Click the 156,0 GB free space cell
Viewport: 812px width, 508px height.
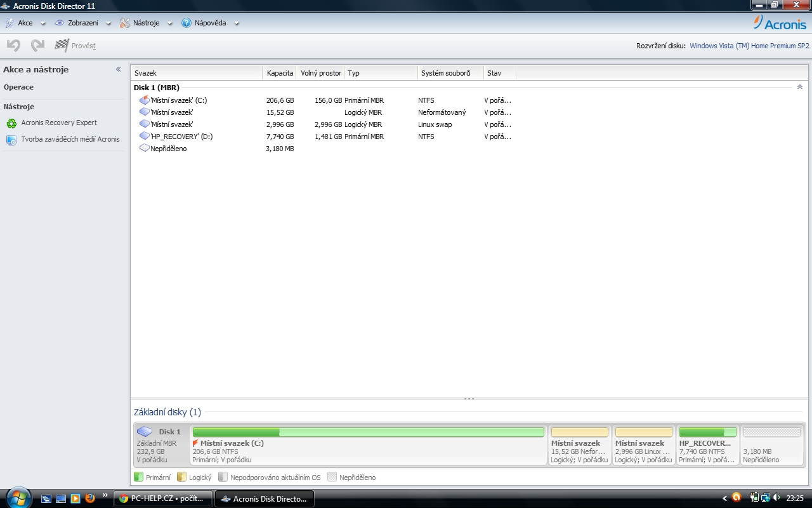328,100
